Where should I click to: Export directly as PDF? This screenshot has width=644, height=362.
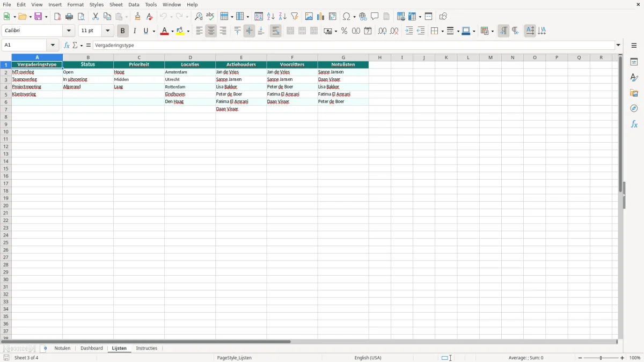(57, 17)
